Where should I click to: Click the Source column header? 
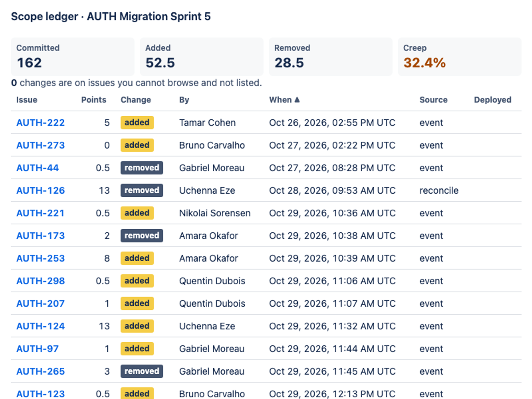433,100
